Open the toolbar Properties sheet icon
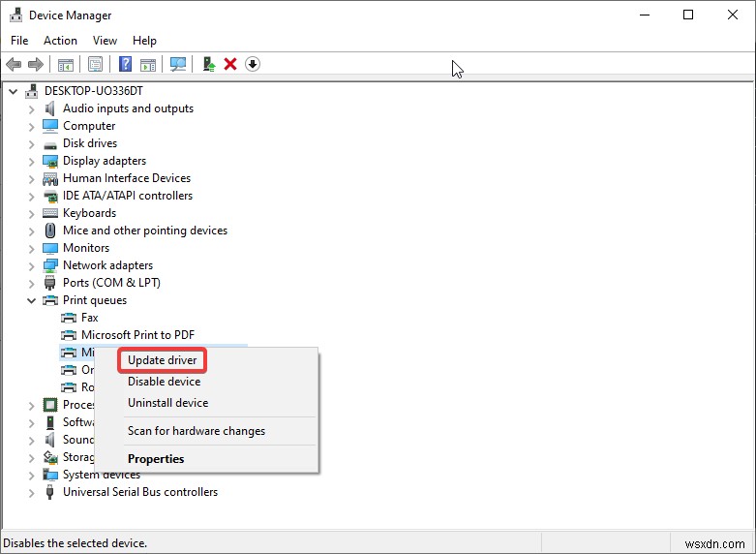 tap(95, 64)
